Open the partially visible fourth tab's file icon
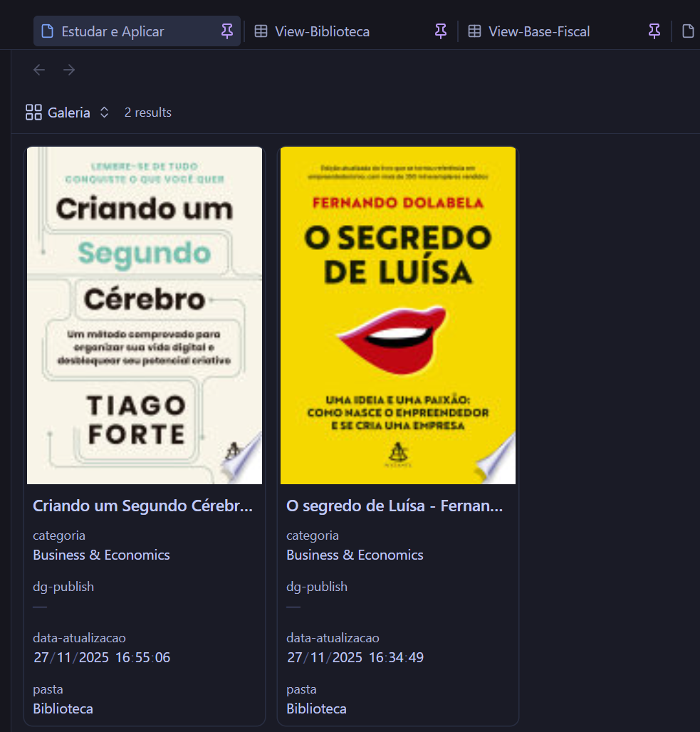Viewport: 700px width, 732px height. [688, 31]
